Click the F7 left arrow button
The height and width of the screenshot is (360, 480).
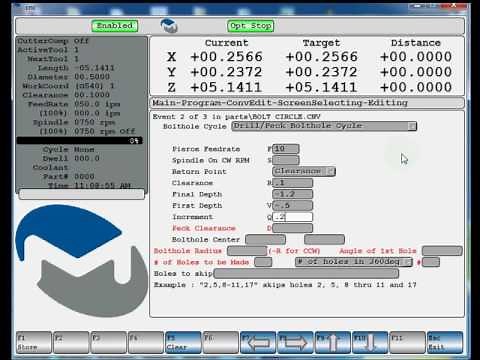pyautogui.click(x=258, y=342)
